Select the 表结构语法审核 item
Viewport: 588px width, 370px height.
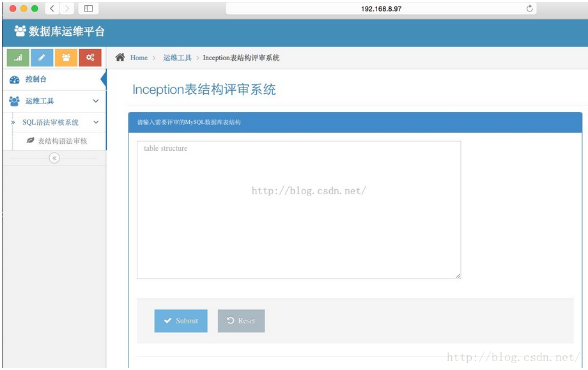pos(59,141)
